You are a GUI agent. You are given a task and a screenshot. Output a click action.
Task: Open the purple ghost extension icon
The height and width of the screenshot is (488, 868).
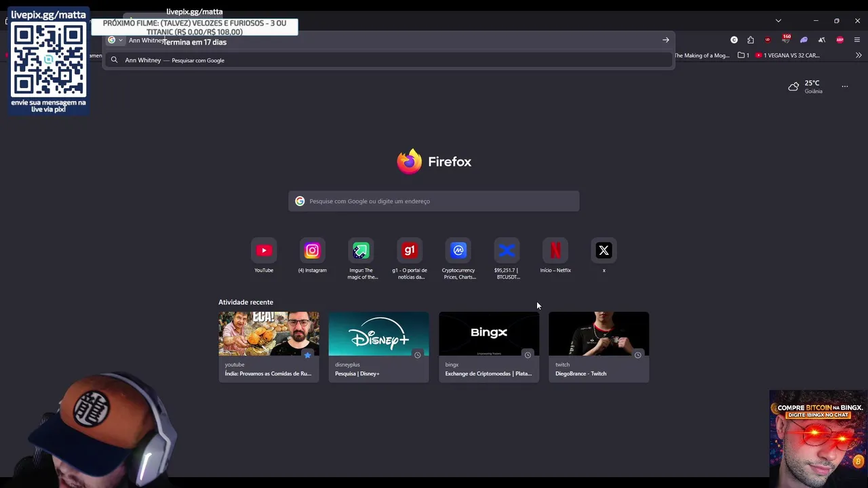804,40
